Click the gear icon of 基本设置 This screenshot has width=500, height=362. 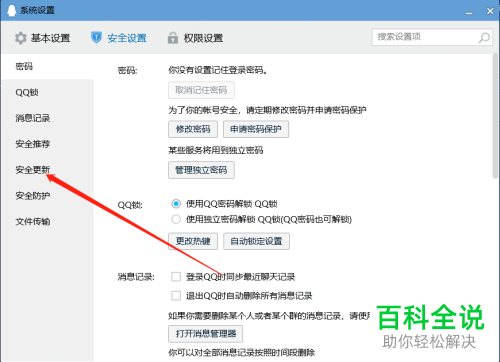tap(21, 38)
